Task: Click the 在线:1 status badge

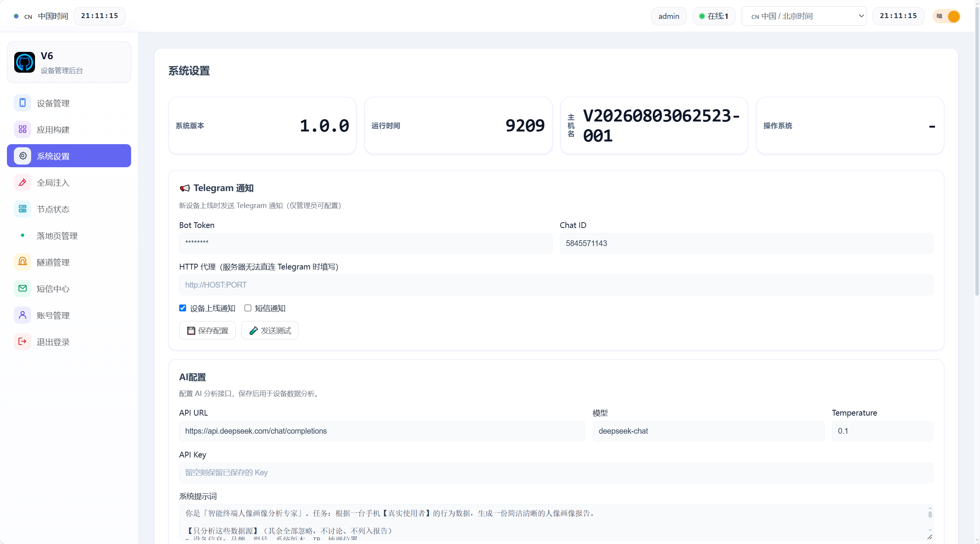Action: tap(714, 16)
